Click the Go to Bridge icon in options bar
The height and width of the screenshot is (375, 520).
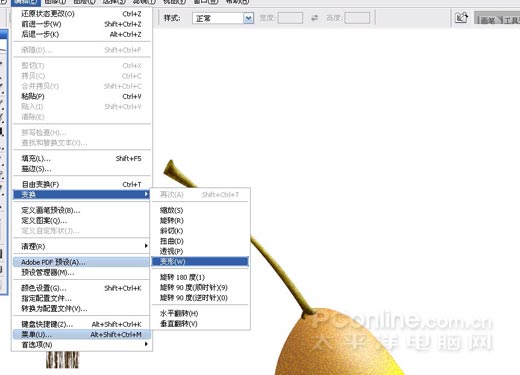click(x=462, y=18)
